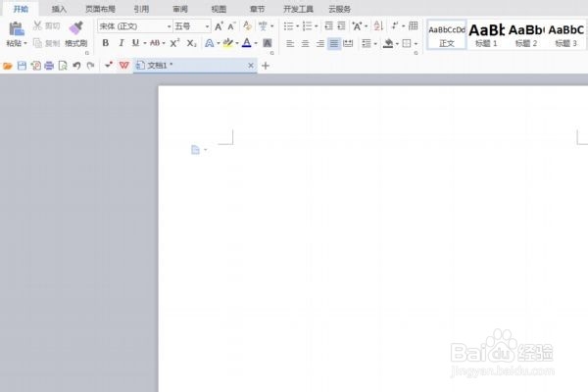
Task: Click the Open folder icon in quick toolbar
Action: click(x=8, y=66)
